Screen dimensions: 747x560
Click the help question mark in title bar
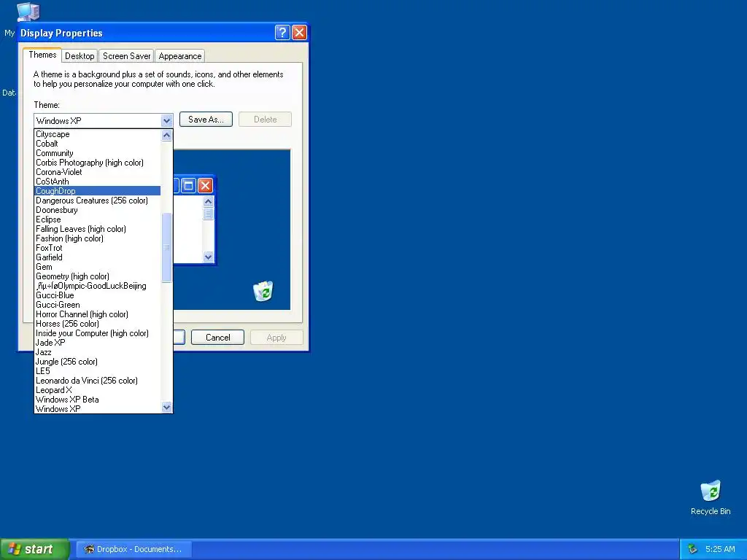click(x=282, y=32)
